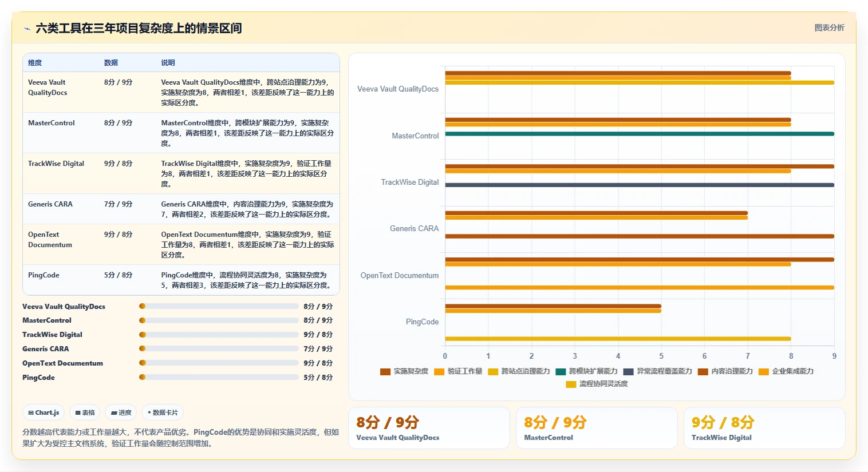Select the 进度 chip
Image resolution: width=868 pixels, height=472 pixels.
pyautogui.click(x=121, y=412)
